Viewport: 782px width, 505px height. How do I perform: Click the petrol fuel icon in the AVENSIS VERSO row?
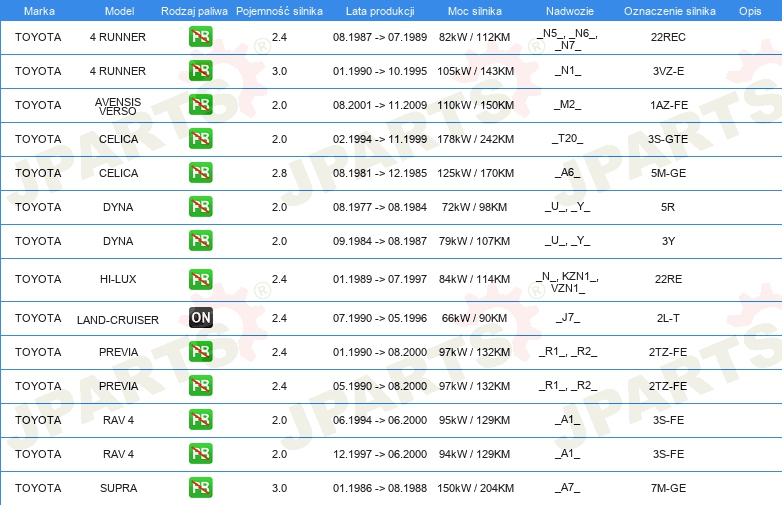click(200, 105)
